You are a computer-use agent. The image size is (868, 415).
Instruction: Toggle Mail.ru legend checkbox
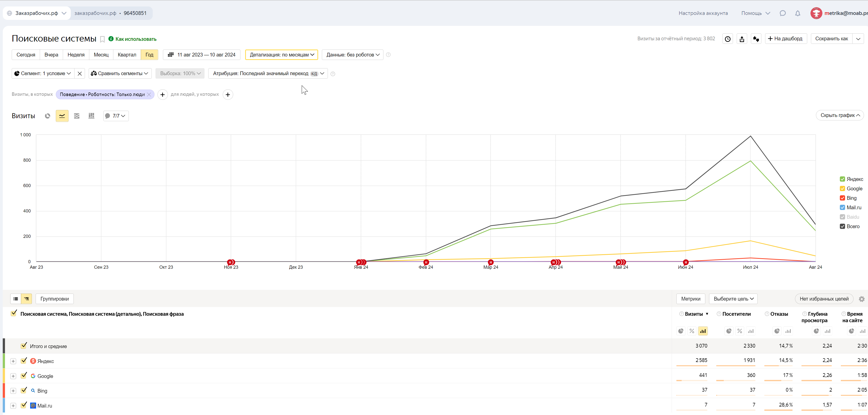842,207
